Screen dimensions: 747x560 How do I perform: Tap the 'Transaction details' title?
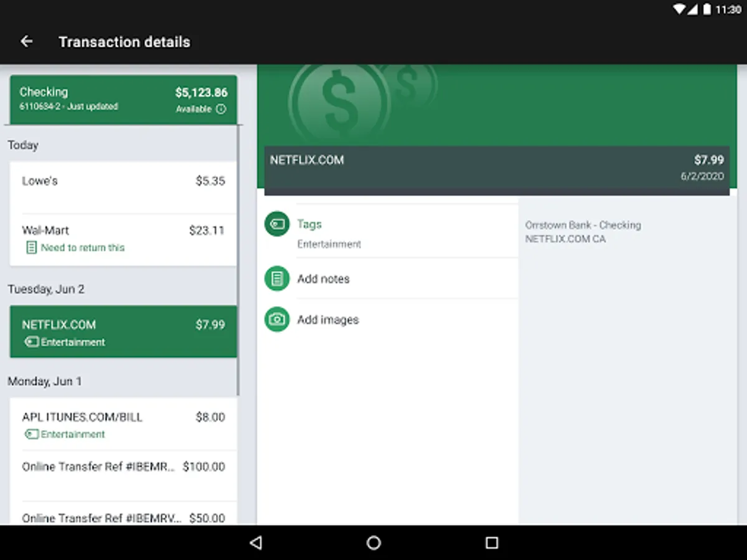[125, 42]
